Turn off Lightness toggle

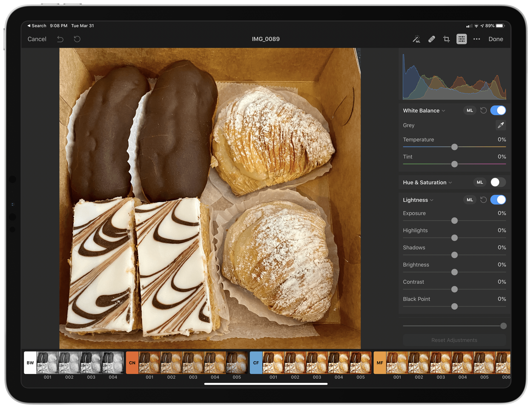(498, 200)
